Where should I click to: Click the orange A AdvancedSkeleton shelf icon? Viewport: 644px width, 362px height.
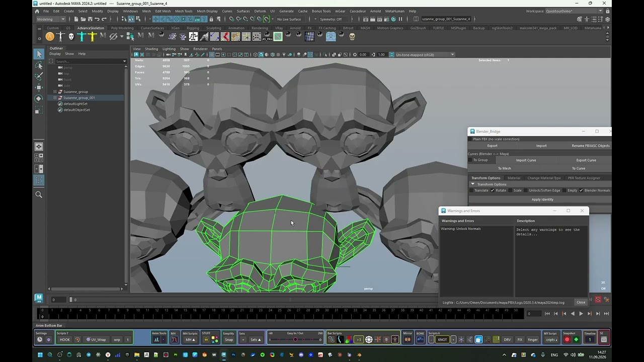point(50,36)
